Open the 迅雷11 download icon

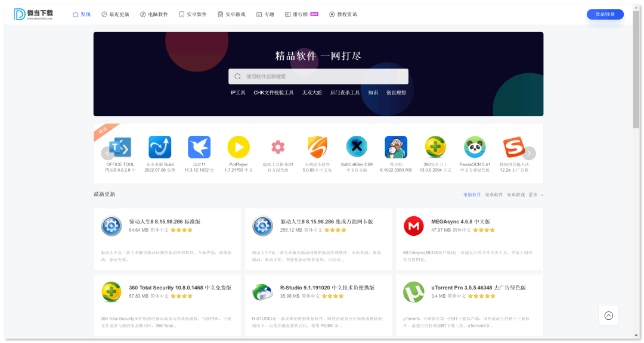[x=199, y=147]
